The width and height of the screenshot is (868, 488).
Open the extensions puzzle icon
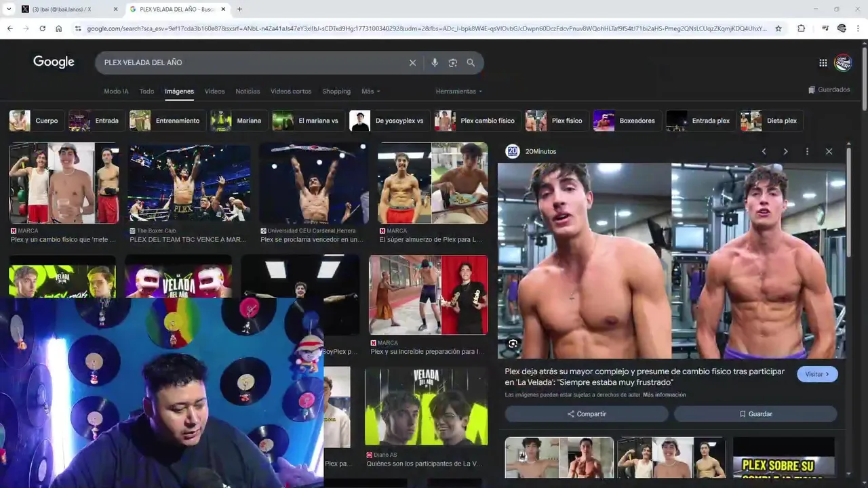pos(801,28)
